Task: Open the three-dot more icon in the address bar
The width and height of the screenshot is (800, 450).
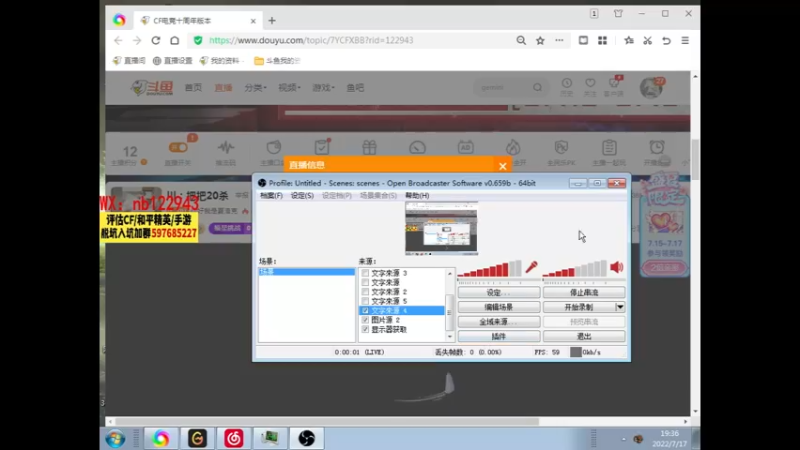Action: 560,40
